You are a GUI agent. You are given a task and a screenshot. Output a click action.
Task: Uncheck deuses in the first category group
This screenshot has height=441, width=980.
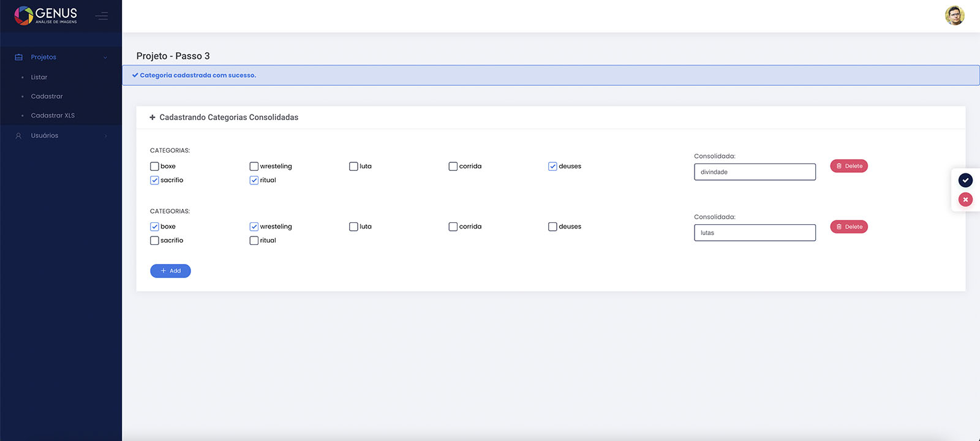[x=552, y=166]
